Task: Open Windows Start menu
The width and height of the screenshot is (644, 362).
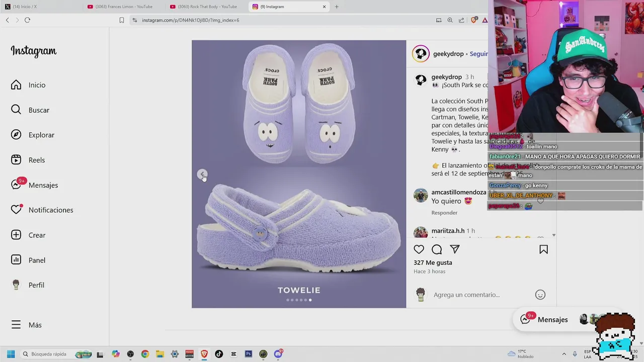Action: click(x=11, y=354)
